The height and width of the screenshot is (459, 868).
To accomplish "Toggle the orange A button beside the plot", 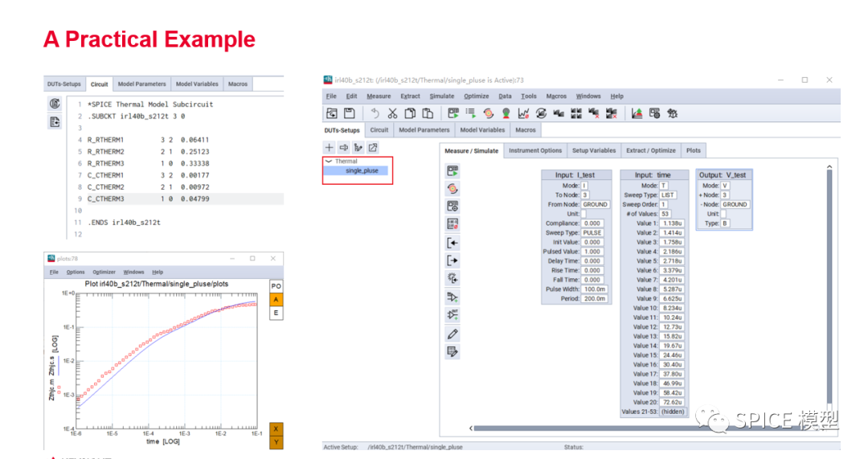I will point(276,300).
